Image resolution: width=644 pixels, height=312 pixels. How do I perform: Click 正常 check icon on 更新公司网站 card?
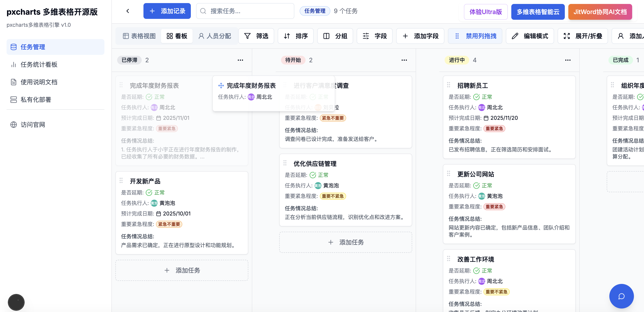[476, 185]
